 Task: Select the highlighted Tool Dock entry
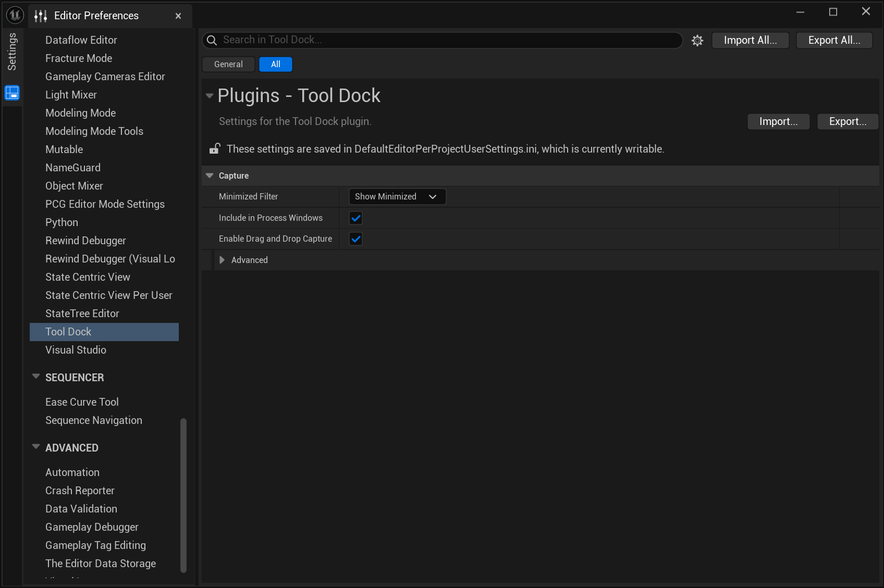(104, 332)
